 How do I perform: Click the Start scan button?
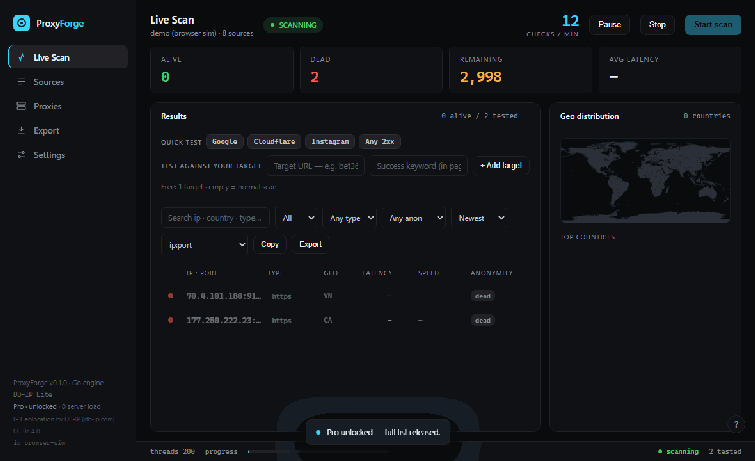tap(713, 25)
